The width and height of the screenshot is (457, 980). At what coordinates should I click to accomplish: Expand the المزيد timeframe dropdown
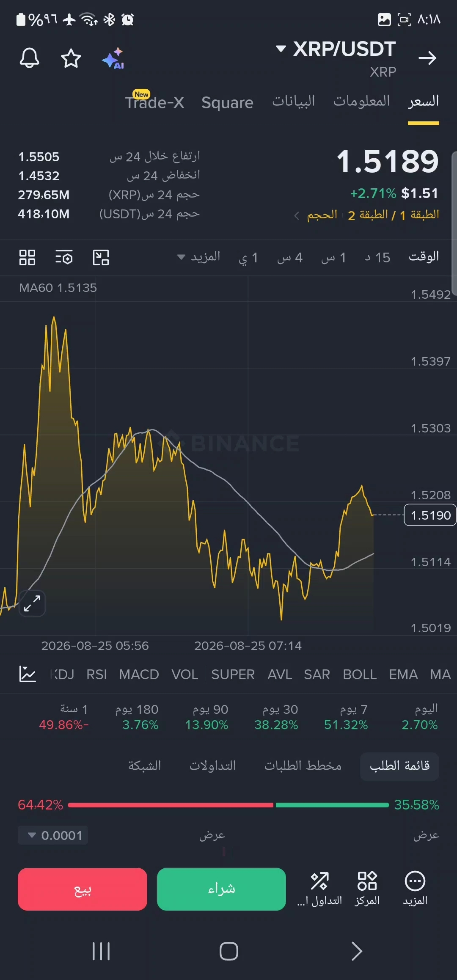pyautogui.click(x=198, y=257)
